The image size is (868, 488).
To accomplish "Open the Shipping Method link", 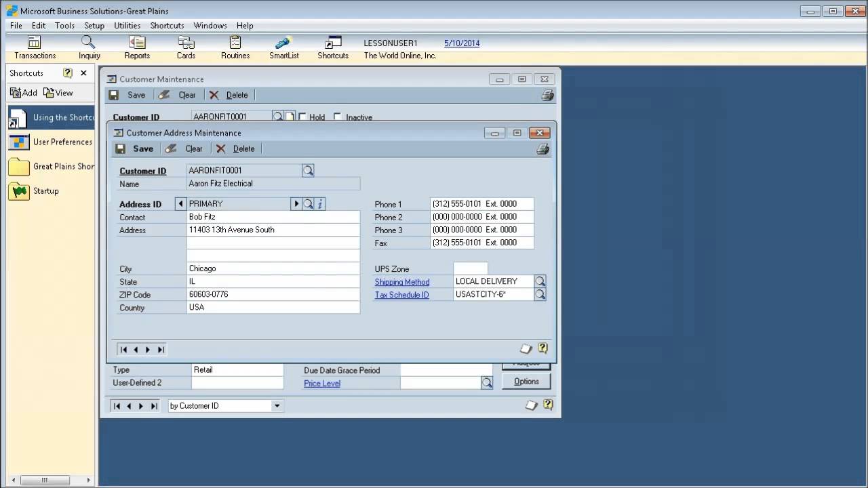I will (402, 282).
